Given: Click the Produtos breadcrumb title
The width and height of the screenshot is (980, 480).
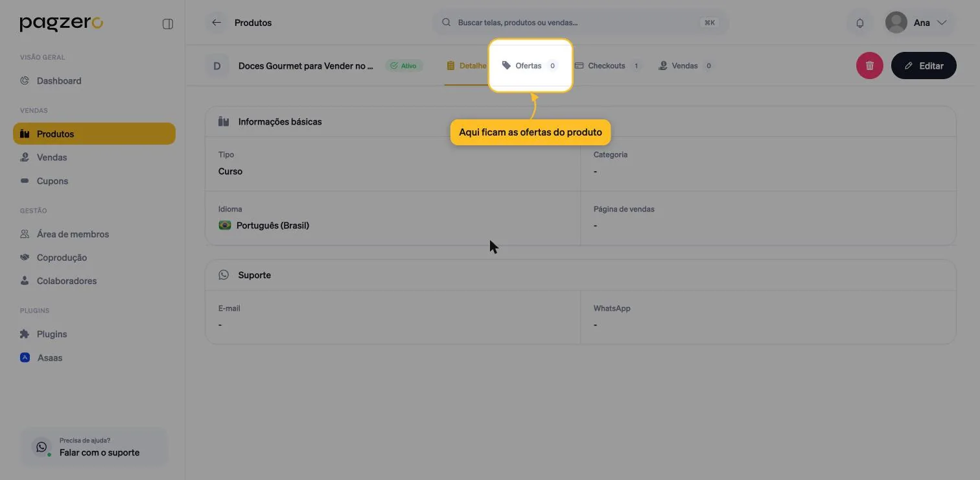Looking at the screenshot, I should (253, 23).
